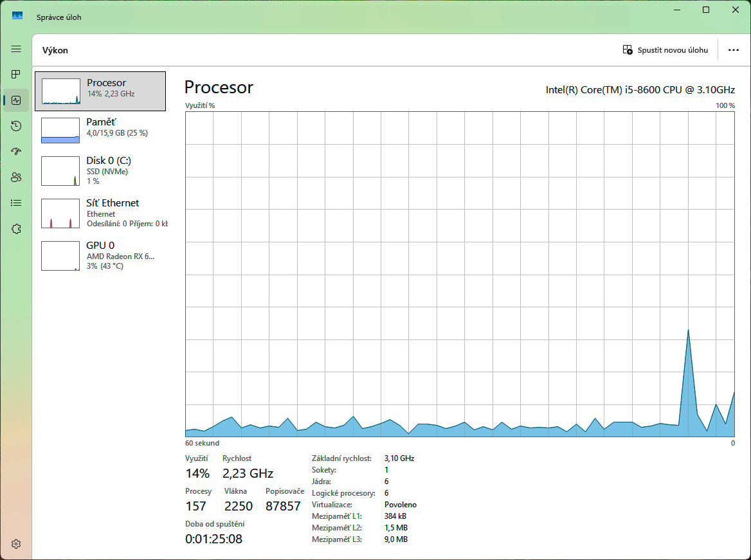Open Settings gear in Task Manager
This screenshot has height=560, width=751.
tap(16, 544)
